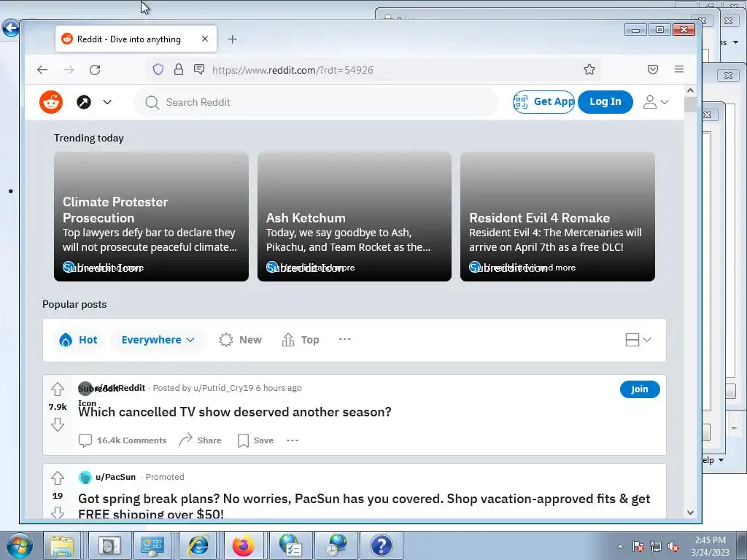747x560 pixels.
Task: Open u/PacSun profile link
Action: pos(116,477)
